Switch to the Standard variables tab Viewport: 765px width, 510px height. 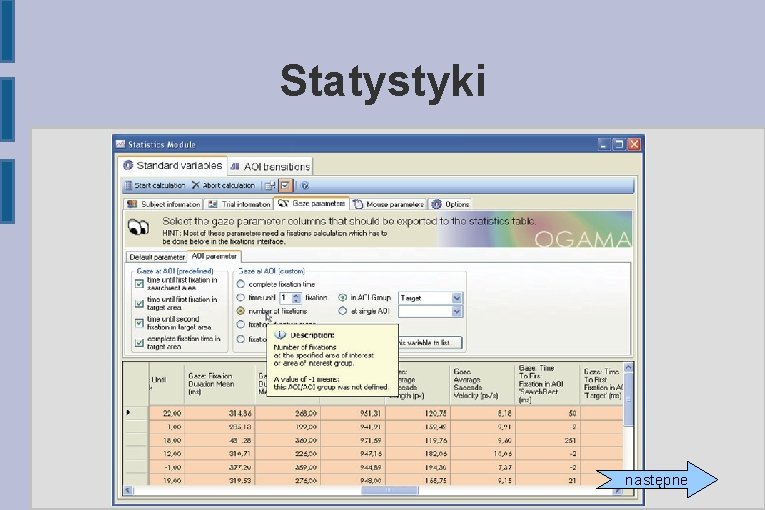coord(173,165)
